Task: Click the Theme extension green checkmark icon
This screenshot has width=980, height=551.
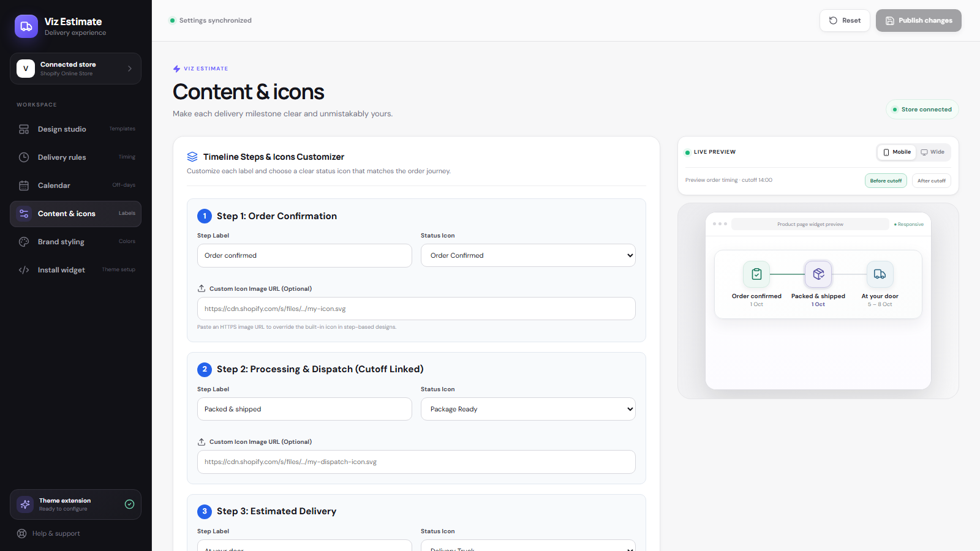Action: pos(129,504)
